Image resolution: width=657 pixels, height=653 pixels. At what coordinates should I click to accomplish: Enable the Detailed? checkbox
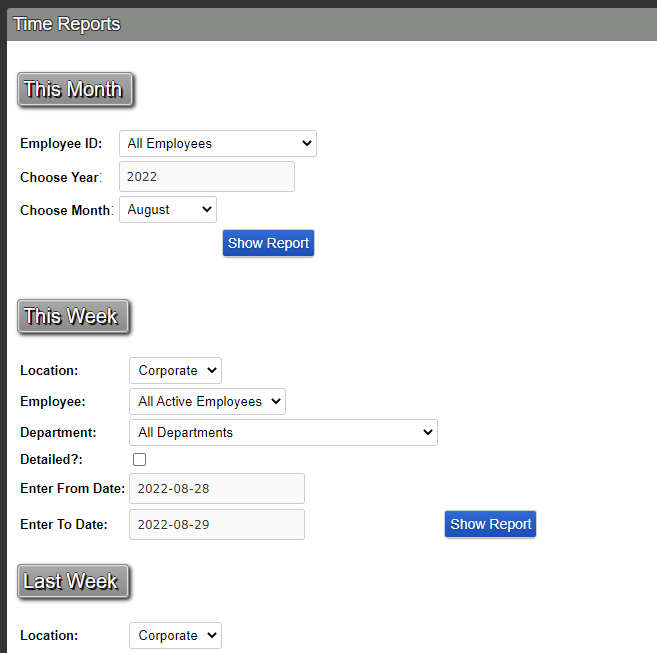coord(140,460)
